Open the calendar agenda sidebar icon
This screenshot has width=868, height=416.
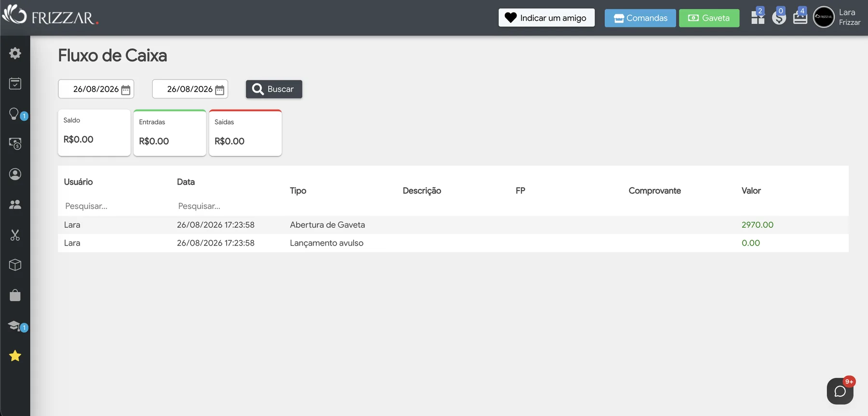(15, 83)
